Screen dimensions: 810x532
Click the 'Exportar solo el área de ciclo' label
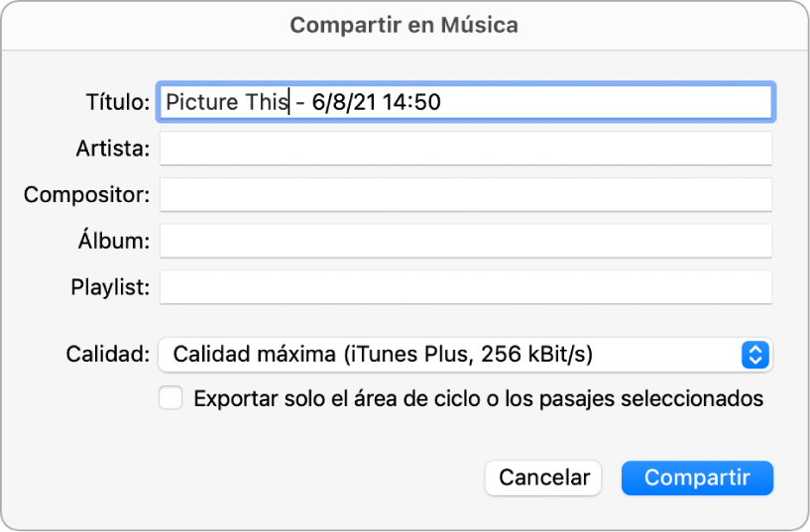479,399
